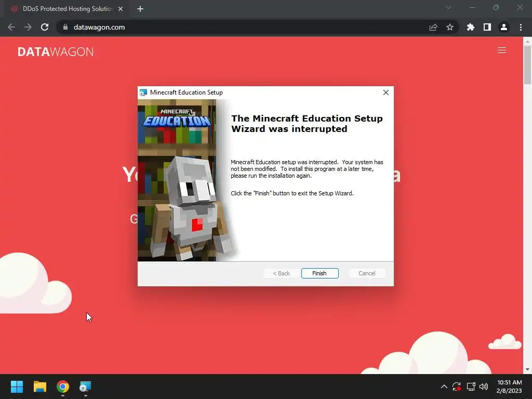Open the DataWagon hamburger menu
Viewport: 532px width, 399px height.
click(502, 50)
